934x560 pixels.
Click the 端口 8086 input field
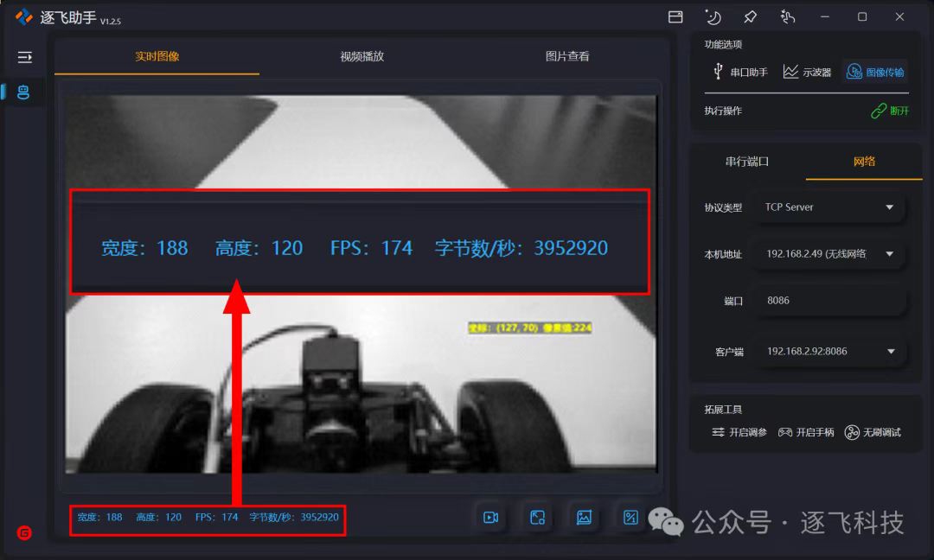click(829, 301)
